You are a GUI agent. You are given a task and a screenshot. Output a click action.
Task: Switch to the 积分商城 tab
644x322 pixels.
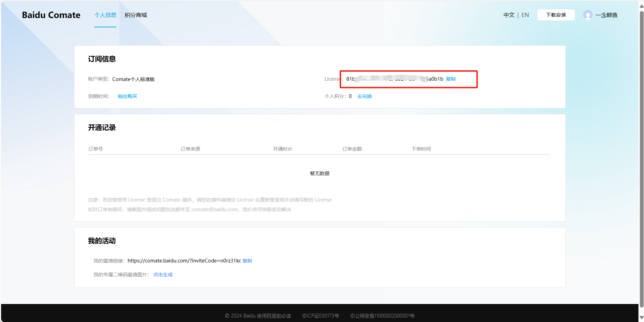[136, 15]
